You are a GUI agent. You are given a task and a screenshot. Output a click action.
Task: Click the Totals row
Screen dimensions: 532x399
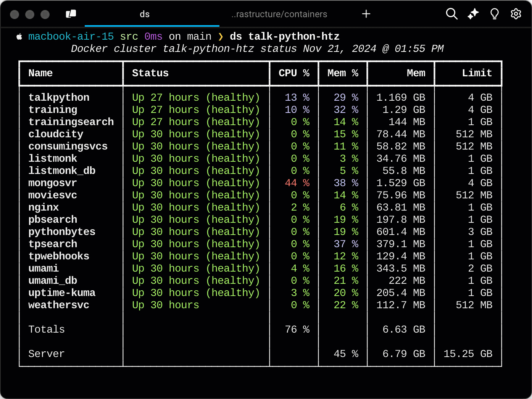(x=46, y=329)
